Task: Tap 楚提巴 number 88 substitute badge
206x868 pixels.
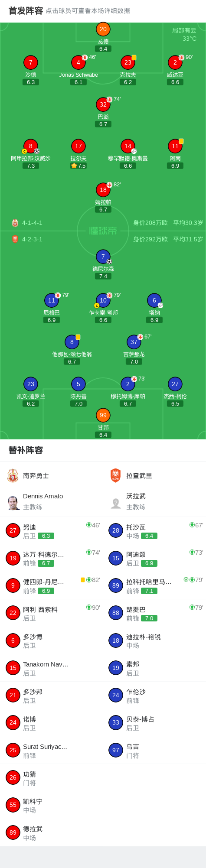Action: coord(116,613)
